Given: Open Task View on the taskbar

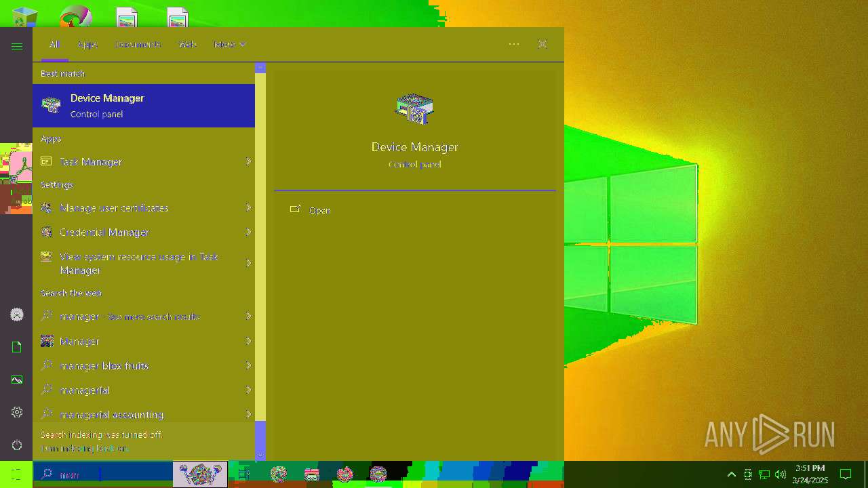Looking at the screenshot, I should click(x=244, y=474).
